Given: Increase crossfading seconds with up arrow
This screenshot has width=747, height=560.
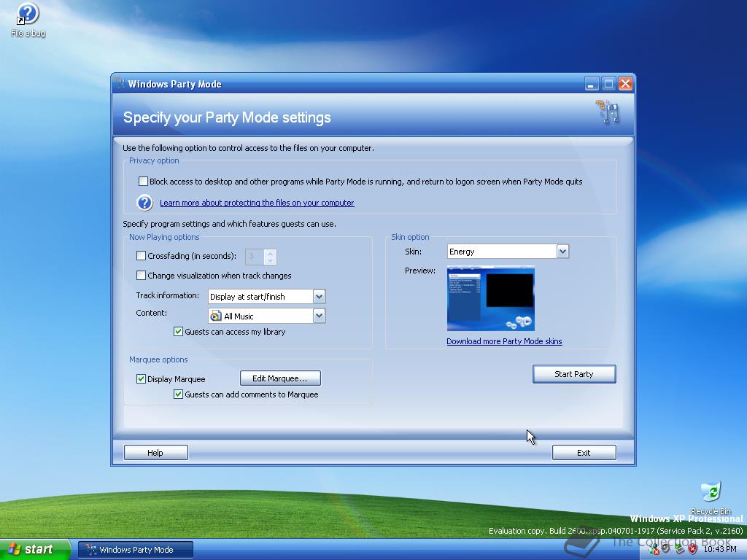Looking at the screenshot, I should [270, 253].
